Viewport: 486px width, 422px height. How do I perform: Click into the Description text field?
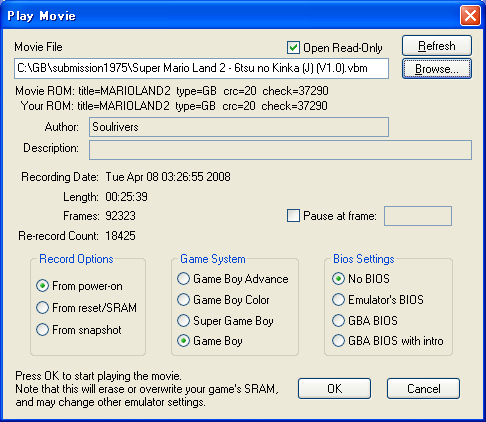point(280,150)
